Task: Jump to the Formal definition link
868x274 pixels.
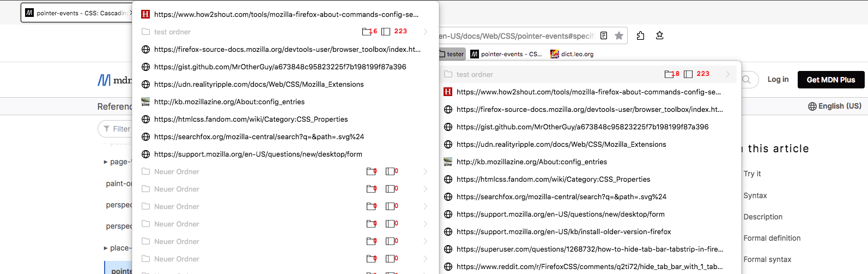Action: tap(772, 238)
